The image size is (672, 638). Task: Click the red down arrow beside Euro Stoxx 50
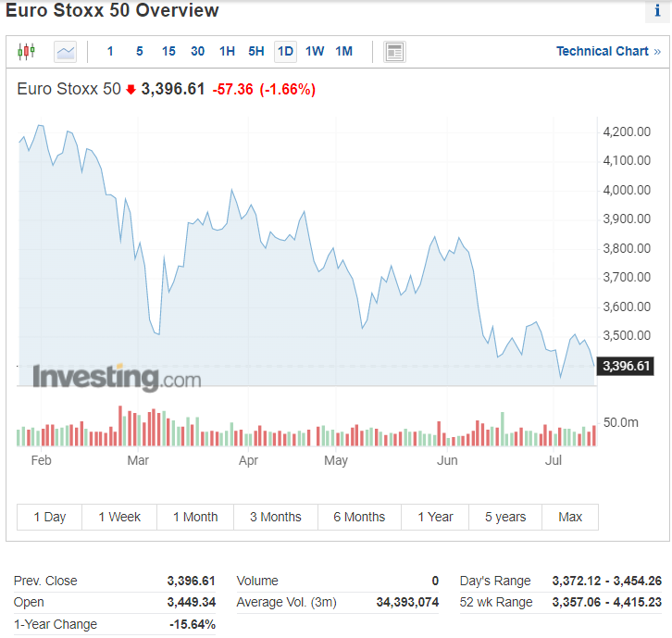pos(131,90)
